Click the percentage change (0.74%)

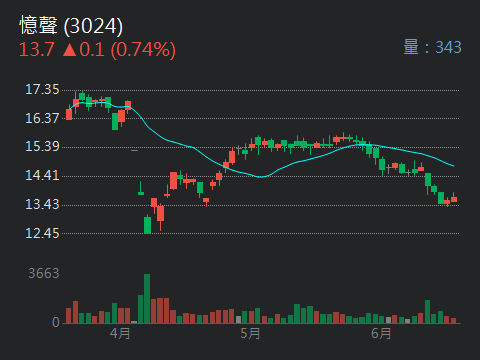(x=143, y=50)
